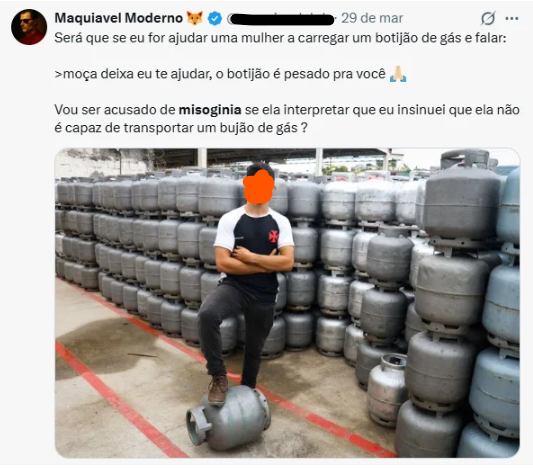The height and width of the screenshot is (468, 533).
Task: Click the blacked-out username handle
Action: 282,19
